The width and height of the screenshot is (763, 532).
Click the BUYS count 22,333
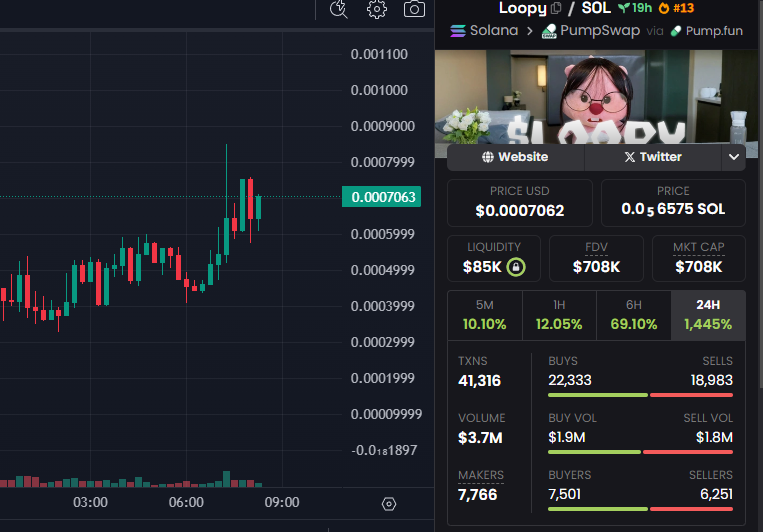tap(570, 380)
